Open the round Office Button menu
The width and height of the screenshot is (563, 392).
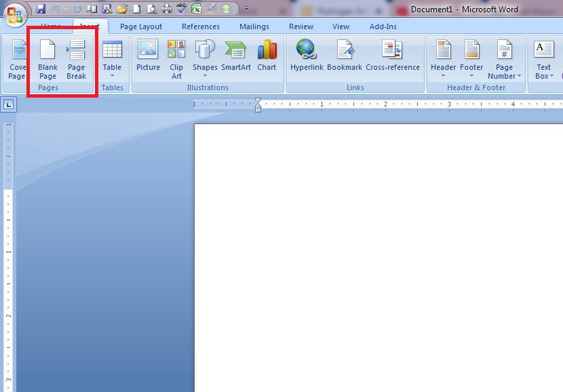(15, 15)
